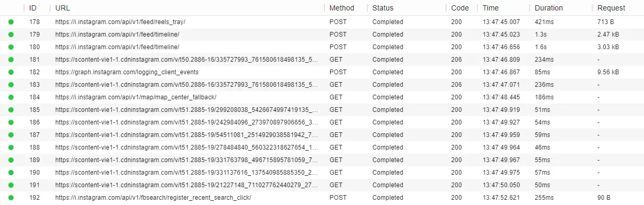
Task: Click the green status dot for request 178
Action: [11, 22]
